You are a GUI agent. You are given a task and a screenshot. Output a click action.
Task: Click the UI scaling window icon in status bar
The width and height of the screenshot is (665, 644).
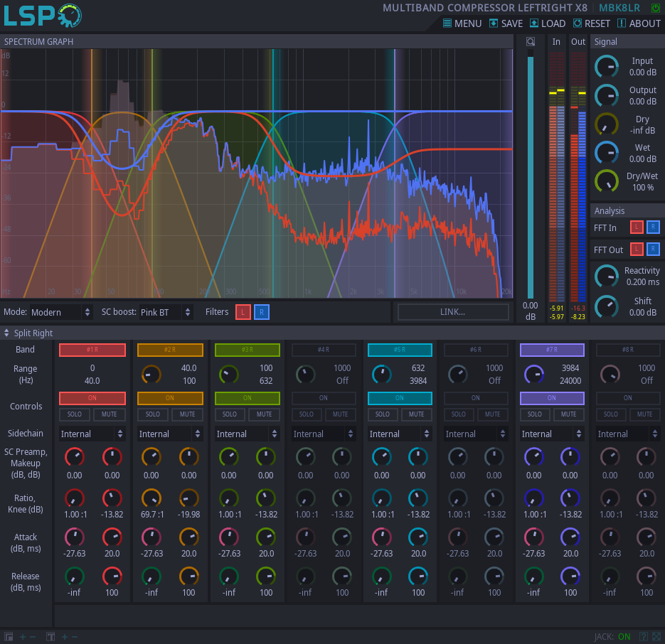pos(9,637)
